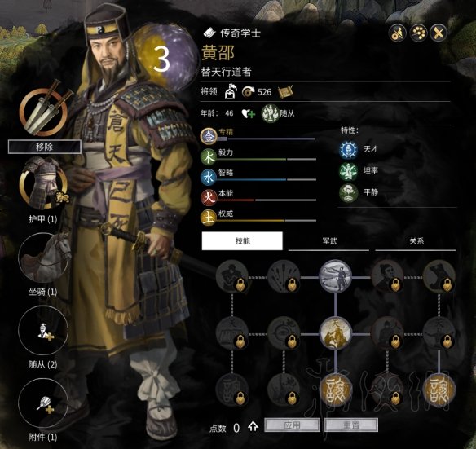Open the 关系 tab
Image resolution: width=476 pixels, height=449 pixels.
pos(416,241)
